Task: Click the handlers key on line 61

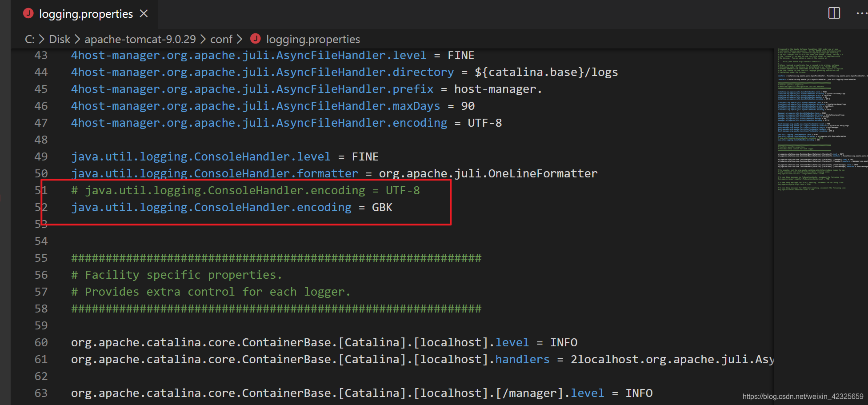Action: point(522,360)
